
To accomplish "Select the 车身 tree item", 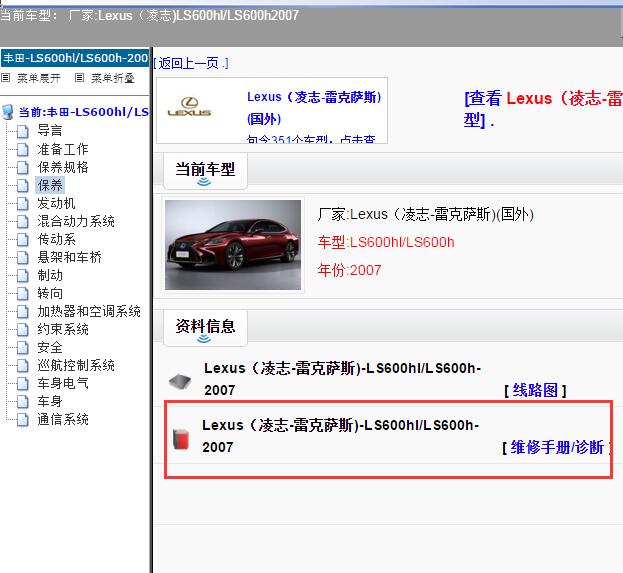I will [x=50, y=401].
